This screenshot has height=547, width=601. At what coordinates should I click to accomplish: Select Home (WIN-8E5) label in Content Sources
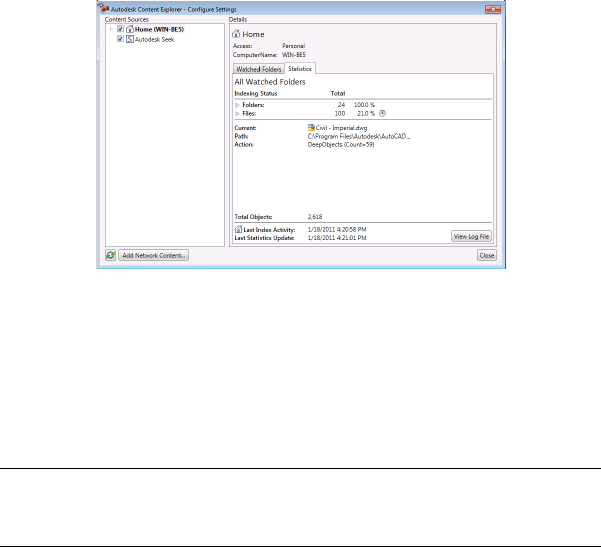pos(159,29)
